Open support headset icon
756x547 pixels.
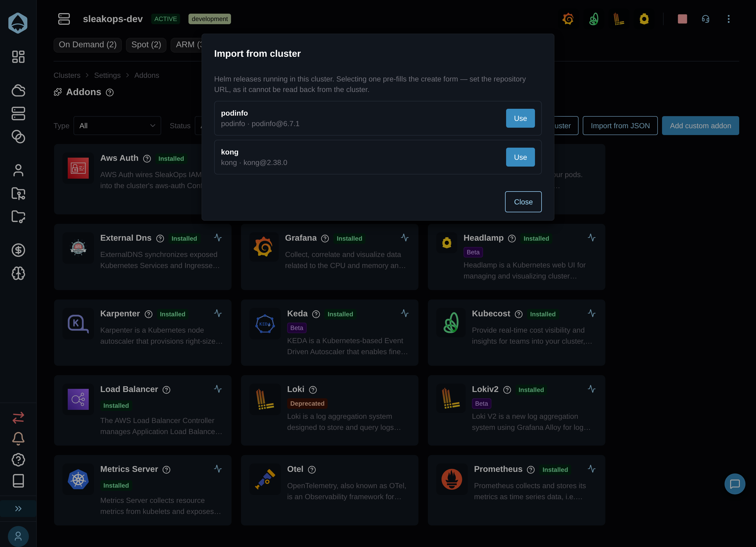pyautogui.click(x=705, y=19)
